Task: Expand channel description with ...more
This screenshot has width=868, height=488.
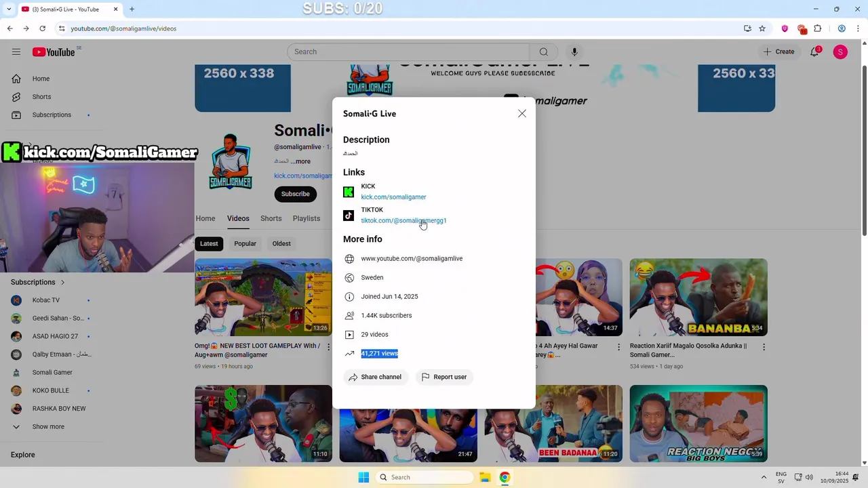Action: click(300, 161)
